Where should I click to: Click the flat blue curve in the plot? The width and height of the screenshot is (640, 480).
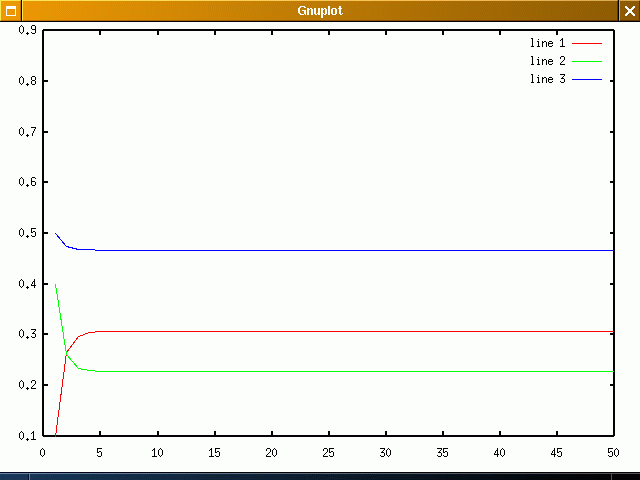tap(350, 250)
